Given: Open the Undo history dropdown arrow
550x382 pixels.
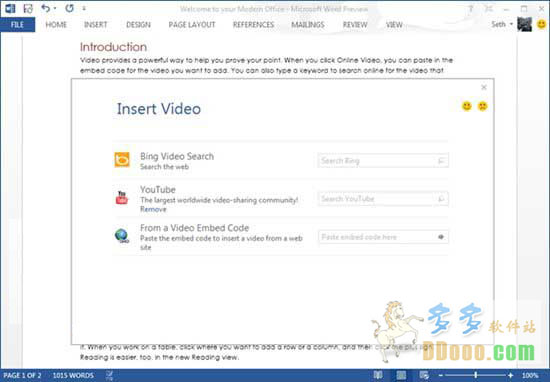Looking at the screenshot, I should tap(55, 8).
